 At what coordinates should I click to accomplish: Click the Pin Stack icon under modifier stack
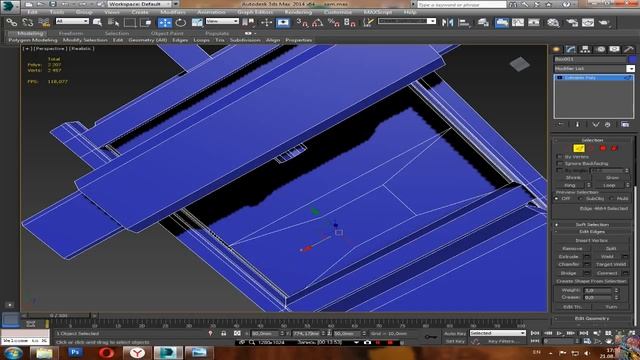coord(560,124)
